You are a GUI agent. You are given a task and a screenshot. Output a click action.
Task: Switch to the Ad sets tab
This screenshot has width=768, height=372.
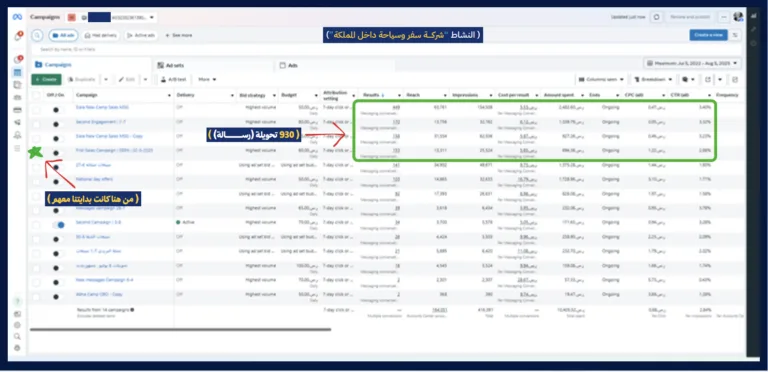pos(213,65)
